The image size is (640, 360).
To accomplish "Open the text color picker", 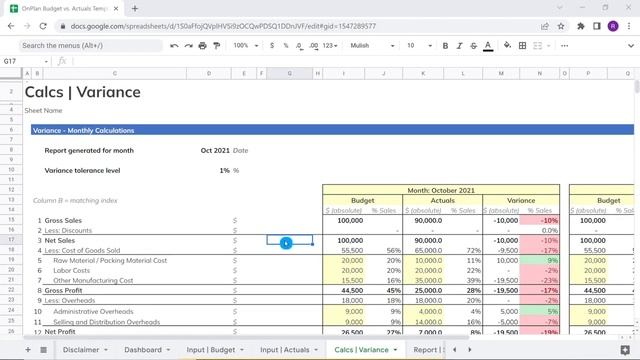I will (488, 46).
